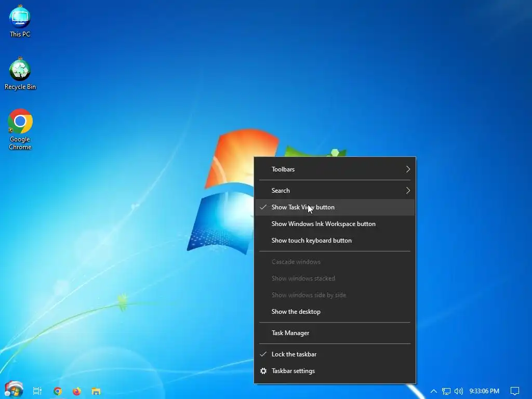Enable Show Windows Ink Workspace button
Viewport: 532px width, 399px height.
(x=335, y=224)
